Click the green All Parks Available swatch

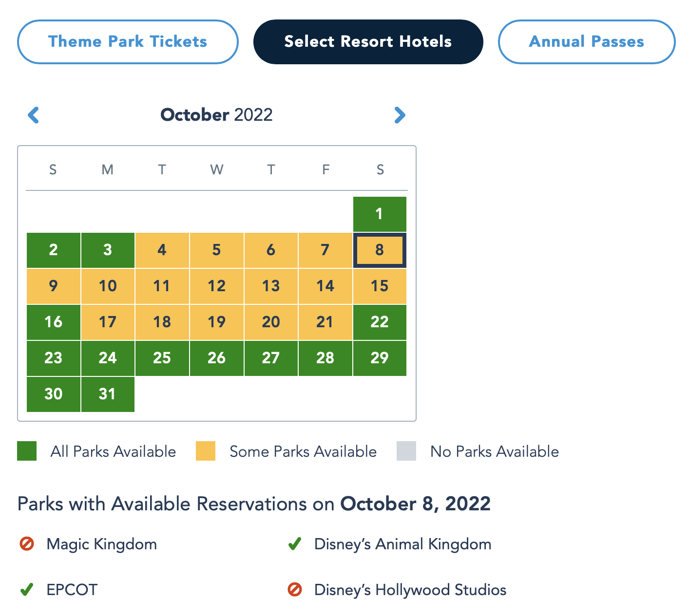click(27, 451)
